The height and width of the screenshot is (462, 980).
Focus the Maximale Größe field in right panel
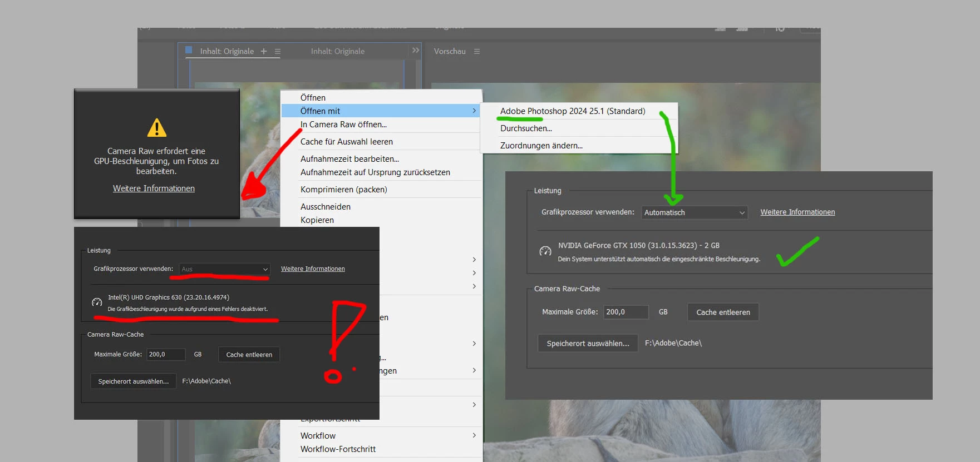tap(626, 312)
